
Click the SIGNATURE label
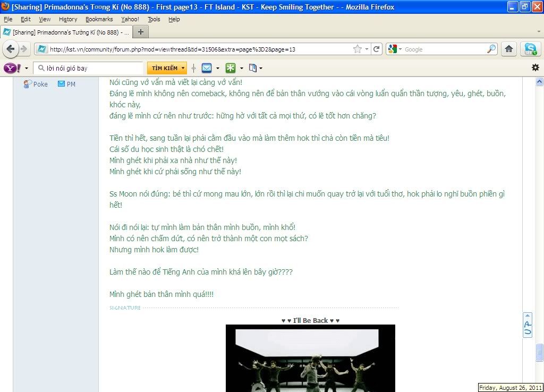point(125,308)
